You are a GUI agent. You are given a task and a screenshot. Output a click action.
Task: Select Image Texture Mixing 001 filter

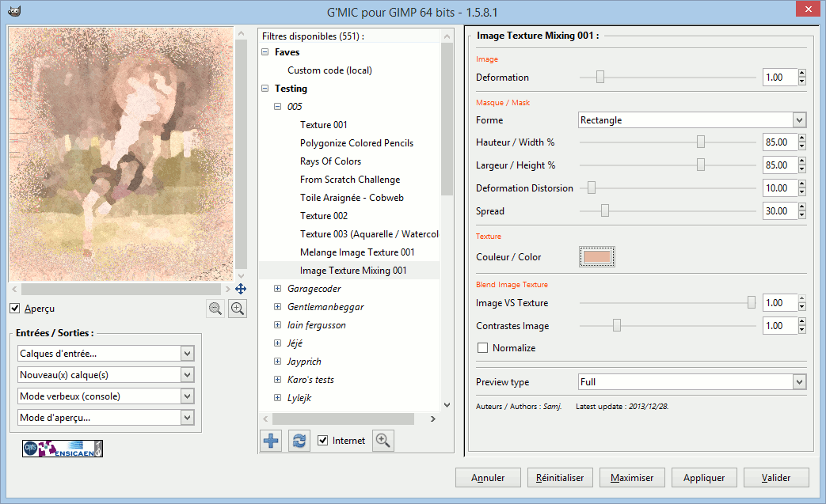[353, 271]
